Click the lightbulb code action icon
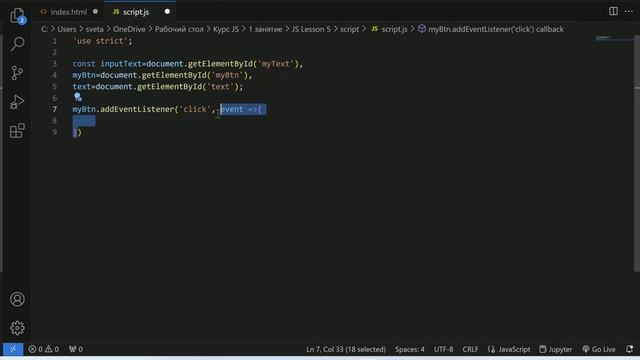This screenshot has height=360, width=640. (x=78, y=97)
